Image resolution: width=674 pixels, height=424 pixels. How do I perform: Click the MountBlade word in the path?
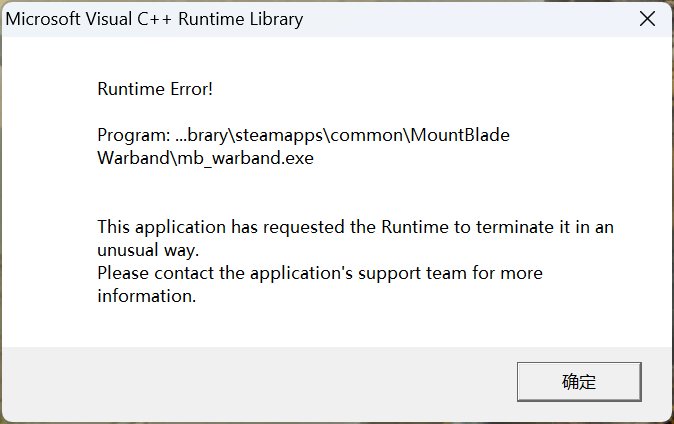(460, 135)
